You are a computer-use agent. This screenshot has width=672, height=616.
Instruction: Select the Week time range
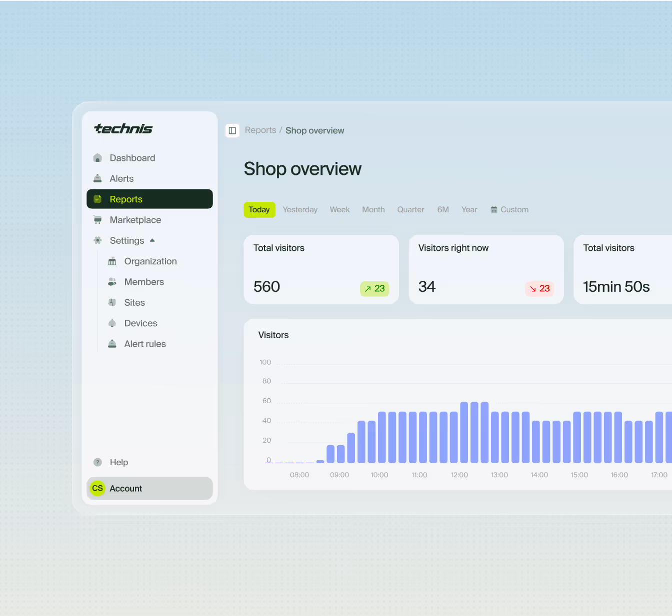click(339, 209)
